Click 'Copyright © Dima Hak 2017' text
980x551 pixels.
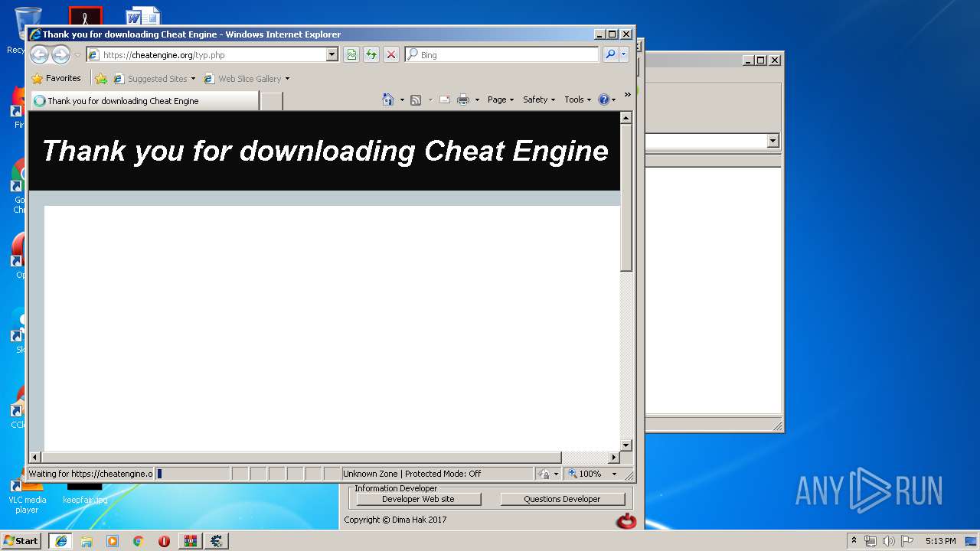(x=395, y=520)
